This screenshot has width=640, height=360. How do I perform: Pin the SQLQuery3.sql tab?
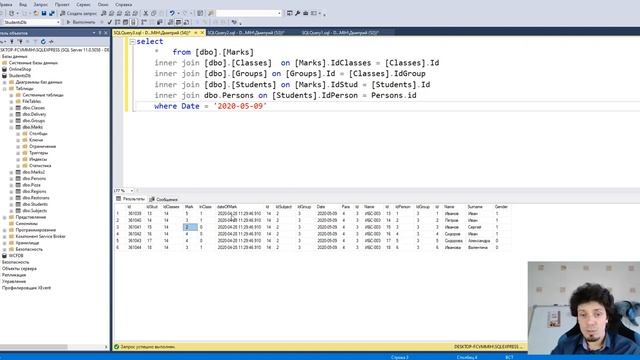(x=196, y=33)
